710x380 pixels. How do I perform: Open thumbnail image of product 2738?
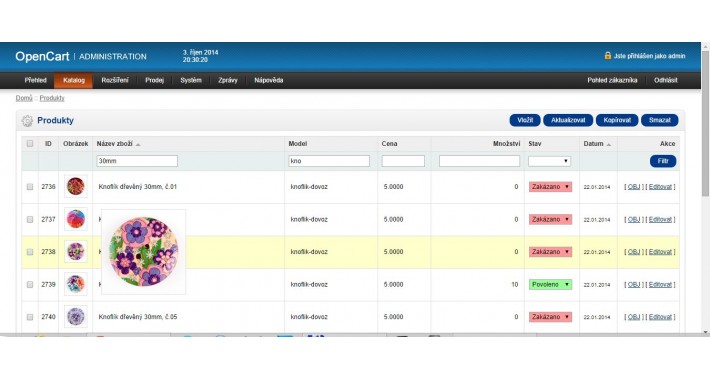click(76, 251)
